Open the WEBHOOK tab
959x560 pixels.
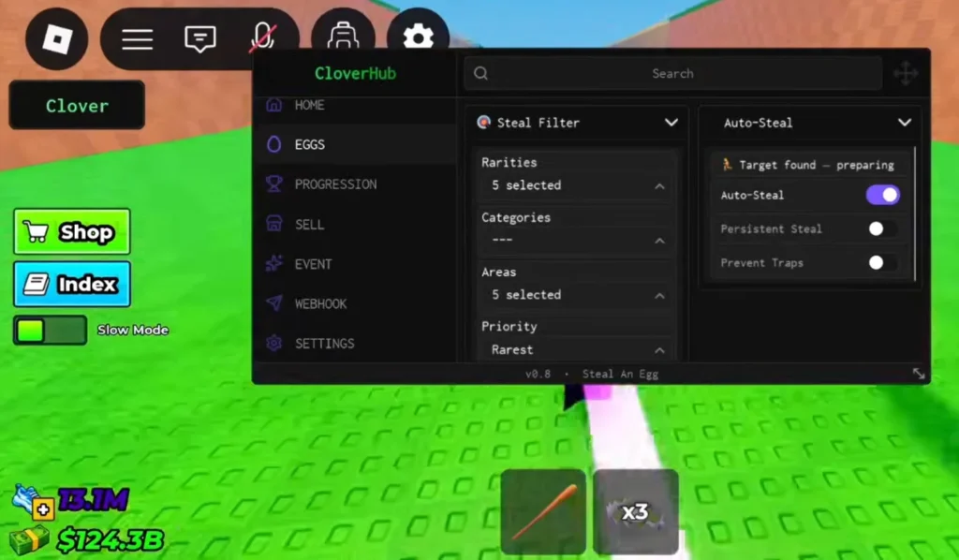click(x=355, y=303)
